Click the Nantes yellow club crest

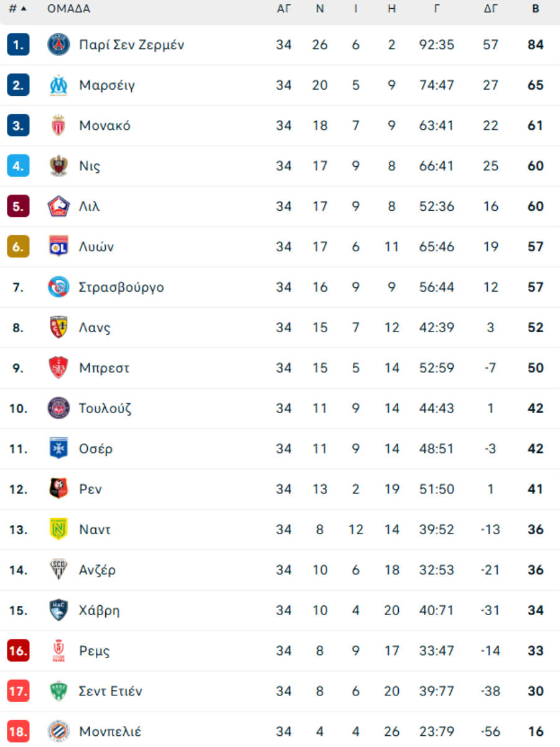pyautogui.click(x=58, y=530)
